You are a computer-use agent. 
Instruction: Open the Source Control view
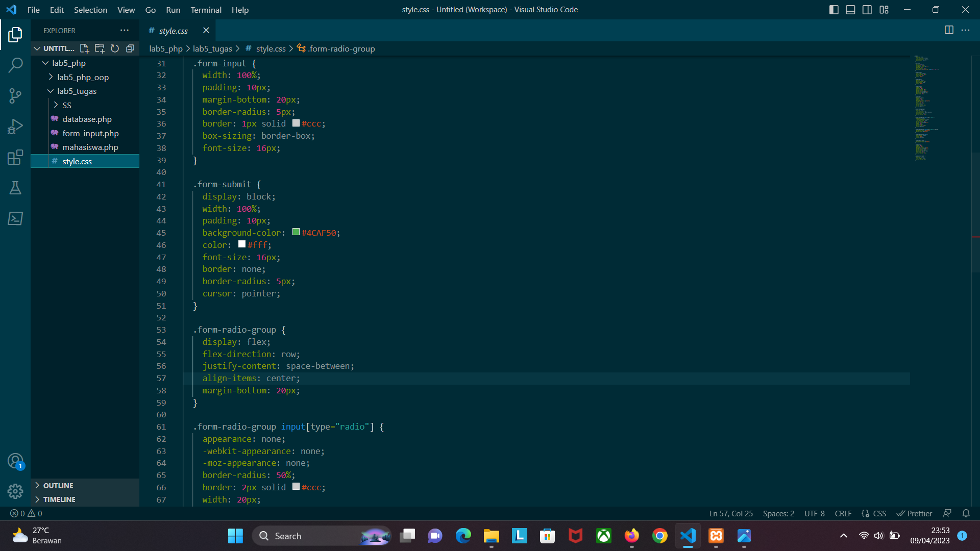[x=15, y=96]
